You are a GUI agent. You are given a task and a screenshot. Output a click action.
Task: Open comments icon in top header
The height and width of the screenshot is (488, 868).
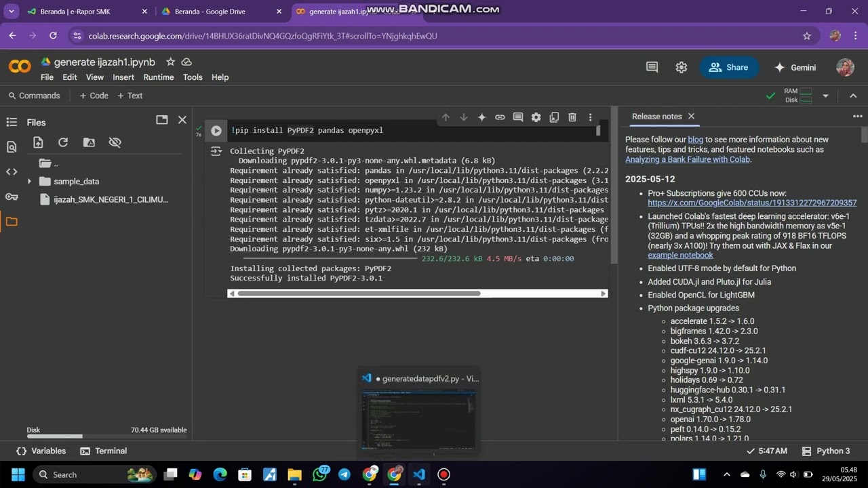(652, 67)
